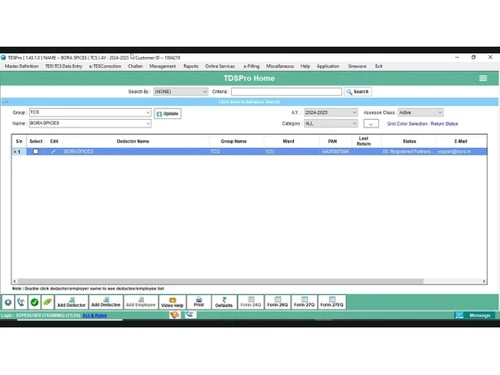Click the green checkmark icon in bottom toolbar
The height and width of the screenshot is (375, 500).
[x=34, y=302]
